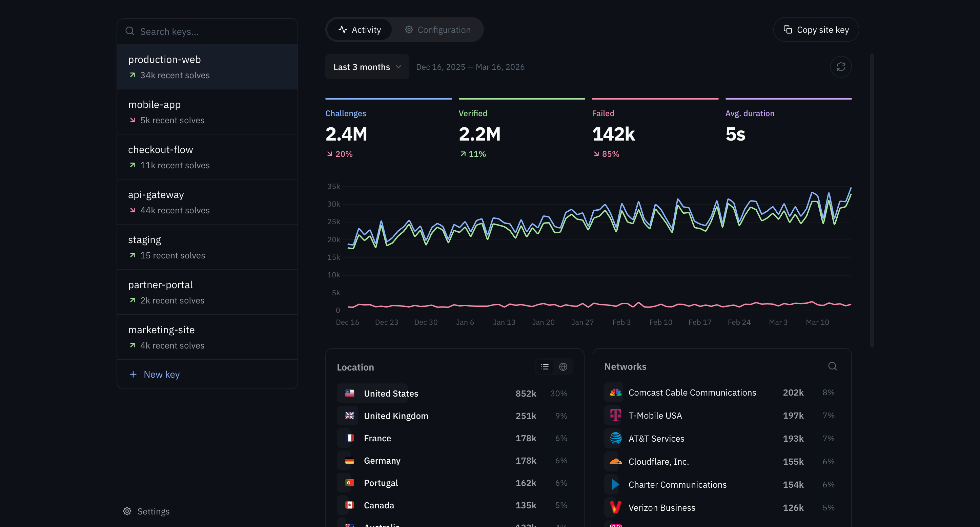
Task: Click the Copy site key button
Action: (816, 29)
